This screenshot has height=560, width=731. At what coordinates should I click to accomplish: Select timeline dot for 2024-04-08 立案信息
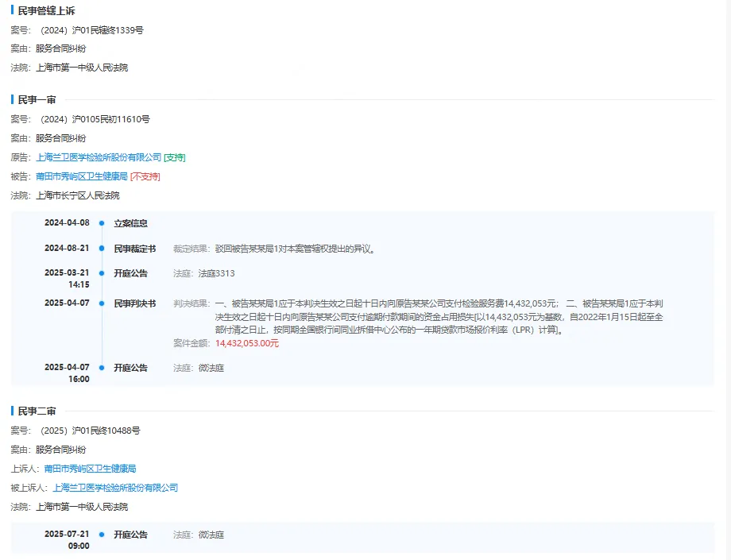102,223
